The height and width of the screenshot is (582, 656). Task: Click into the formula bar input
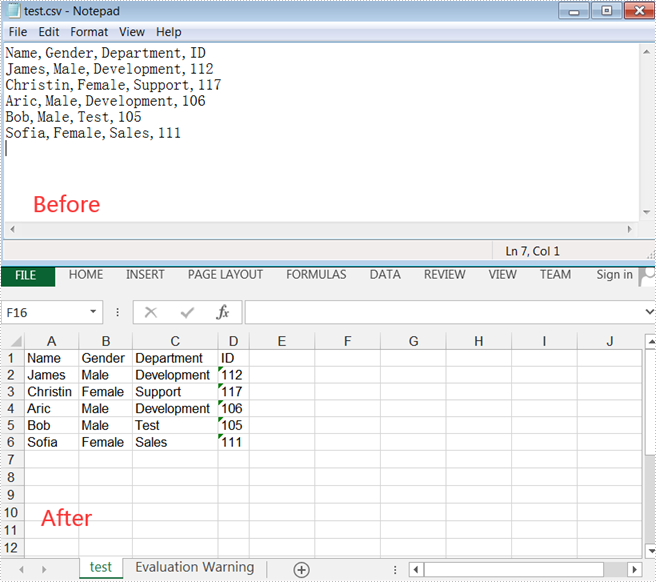[443, 312]
